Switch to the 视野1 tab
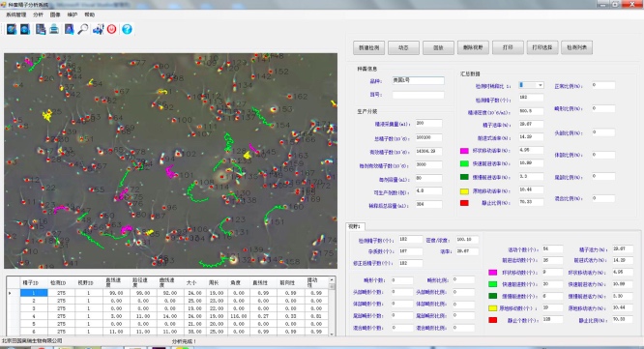644x349 pixels. pos(355,226)
